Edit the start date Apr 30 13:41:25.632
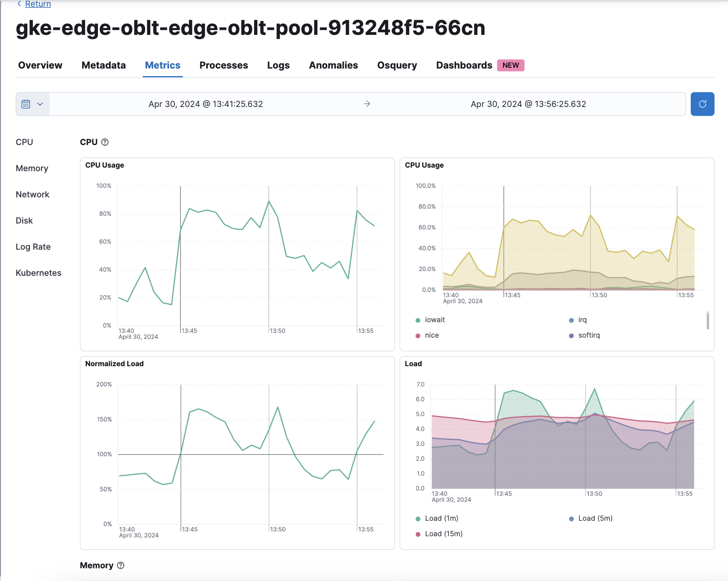 tap(205, 104)
